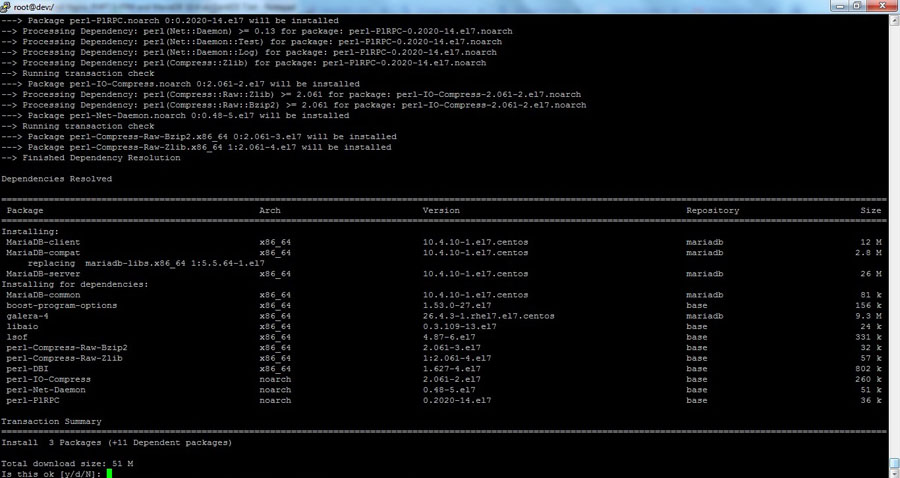Click the vertical scrollbar thumb
The image size is (900, 478).
point(894,463)
